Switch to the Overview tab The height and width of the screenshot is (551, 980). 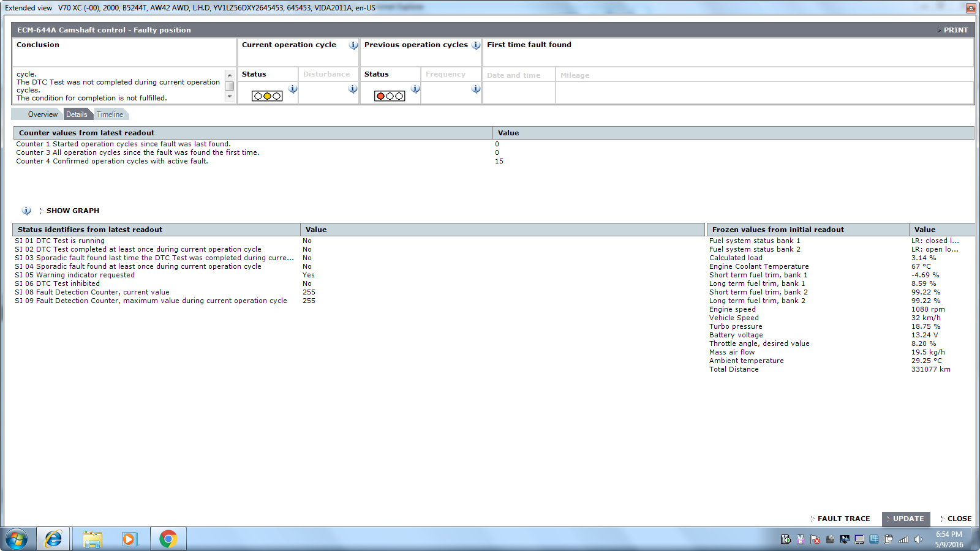click(x=42, y=114)
